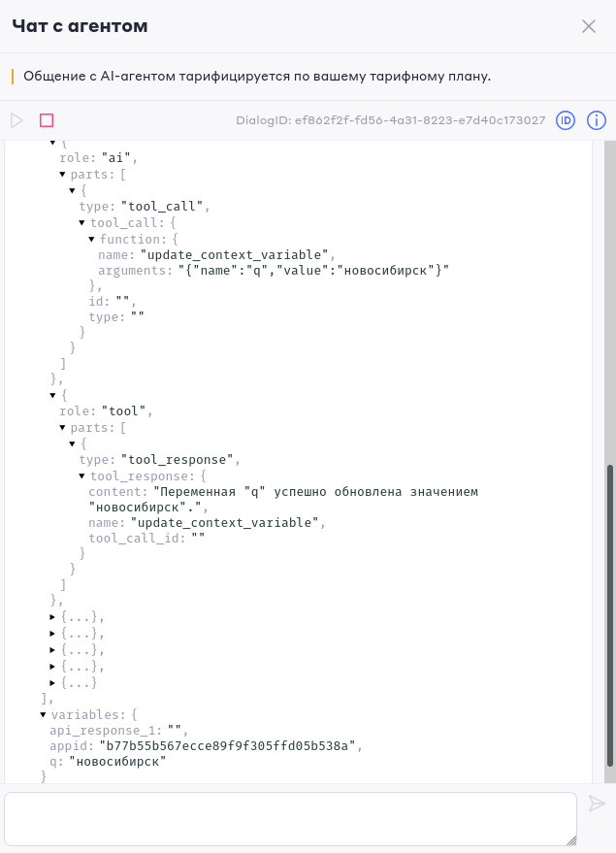
Task: Close the agent chat panel
Action: [x=589, y=26]
